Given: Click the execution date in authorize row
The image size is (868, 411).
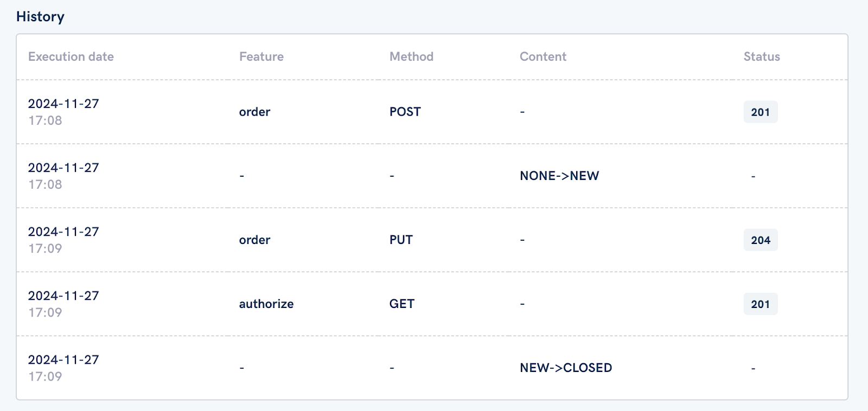Looking at the screenshot, I should [x=63, y=304].
